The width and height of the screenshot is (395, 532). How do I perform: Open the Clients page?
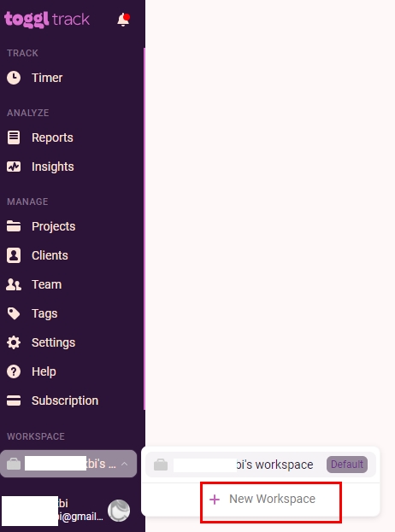point(50,255)
